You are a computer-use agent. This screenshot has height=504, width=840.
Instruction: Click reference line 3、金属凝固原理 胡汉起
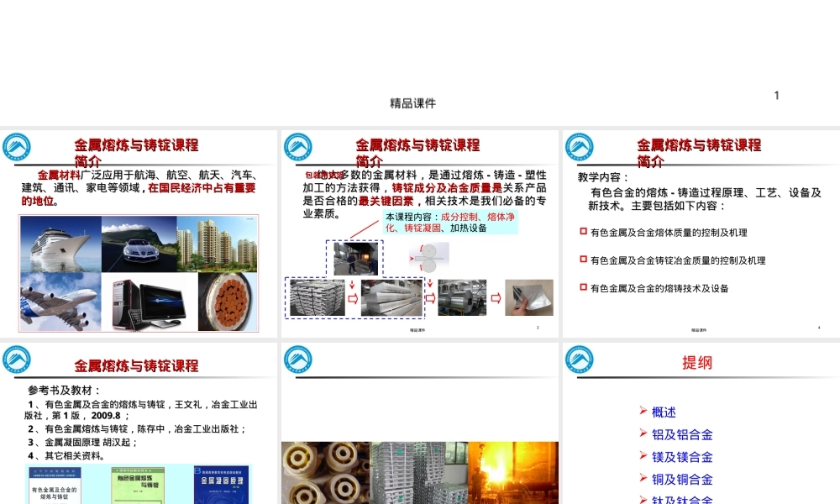pyautogui.click(x=82, y=443)
